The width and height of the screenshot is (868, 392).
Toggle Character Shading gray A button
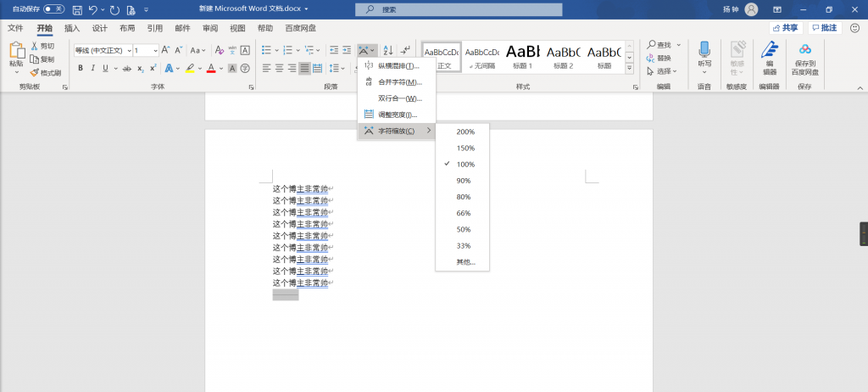pyautogui.click(x=232, y=68)
